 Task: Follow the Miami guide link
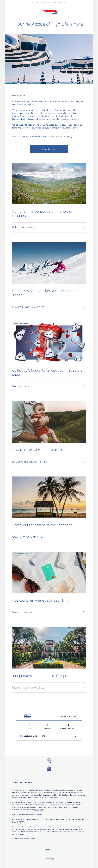tap(73, 128)
